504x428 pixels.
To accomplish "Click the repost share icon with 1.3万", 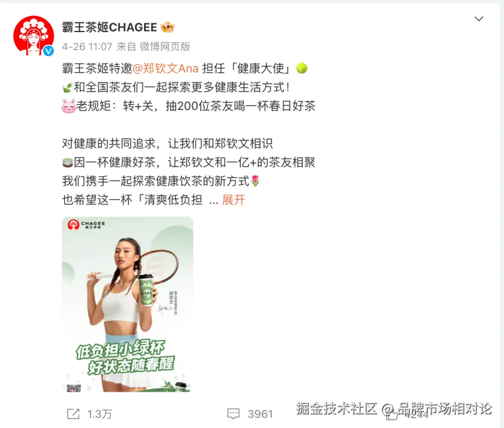I will coord(73,414).
